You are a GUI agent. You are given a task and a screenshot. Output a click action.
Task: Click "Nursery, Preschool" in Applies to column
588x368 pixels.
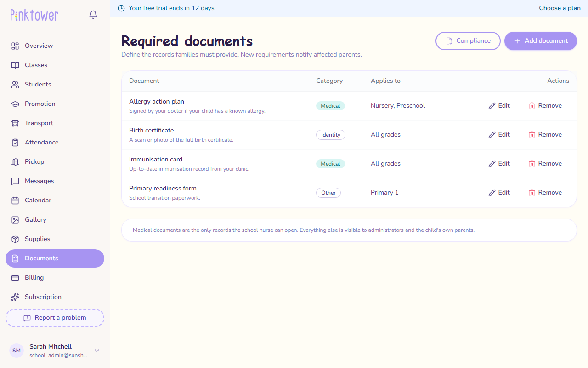coord(398,106)
